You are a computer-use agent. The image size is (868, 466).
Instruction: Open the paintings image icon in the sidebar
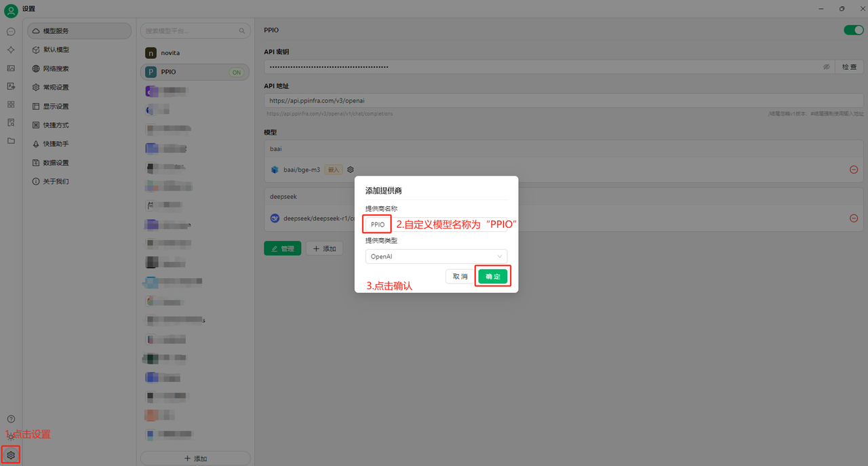point(11,68)
